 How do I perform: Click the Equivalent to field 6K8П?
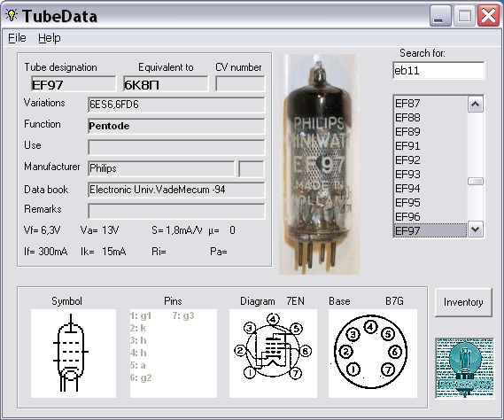pyautogui.click(x=166, y=84)
